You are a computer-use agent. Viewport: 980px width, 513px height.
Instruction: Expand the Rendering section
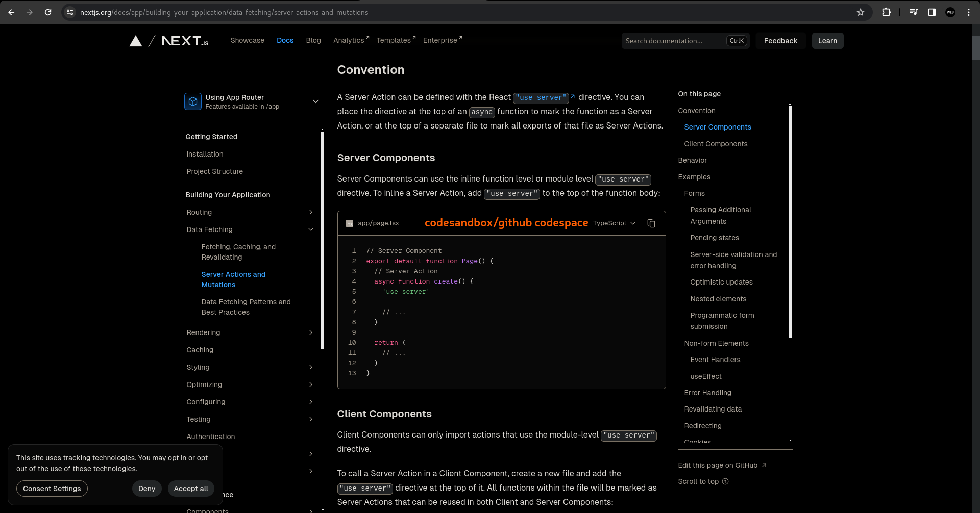point(311,332)
